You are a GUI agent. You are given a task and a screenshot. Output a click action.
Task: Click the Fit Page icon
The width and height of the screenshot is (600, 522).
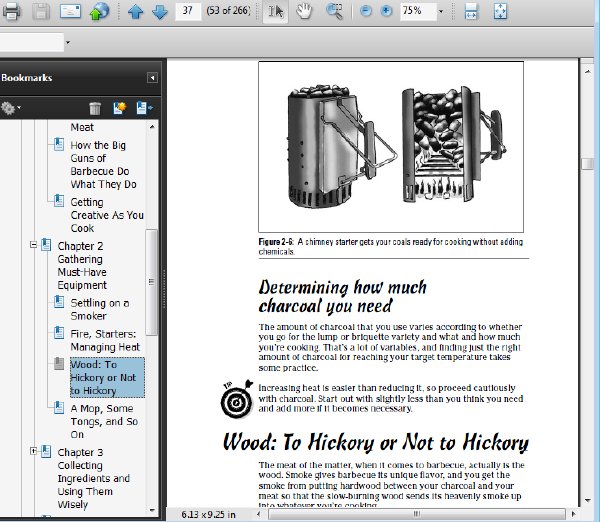[x=500, y=11]
